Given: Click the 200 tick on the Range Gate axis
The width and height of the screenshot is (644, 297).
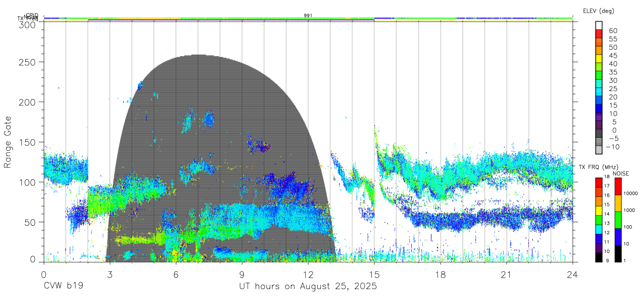Looking at the screenshot, I should click(28, 102).
